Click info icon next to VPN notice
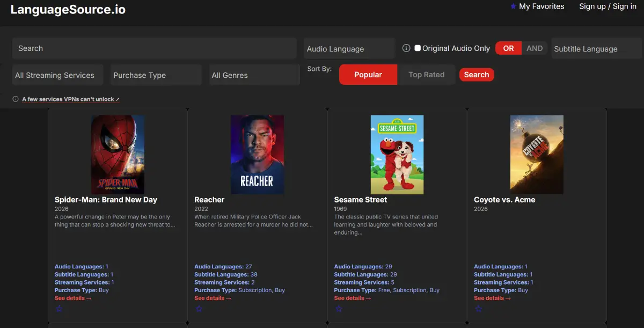 [16, 99]
